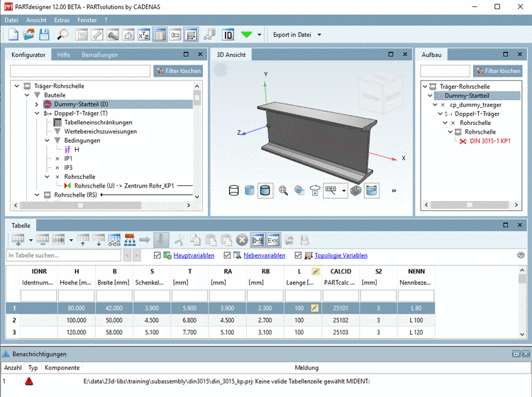Click the new document icon in toolbar

tap(13, 34)
